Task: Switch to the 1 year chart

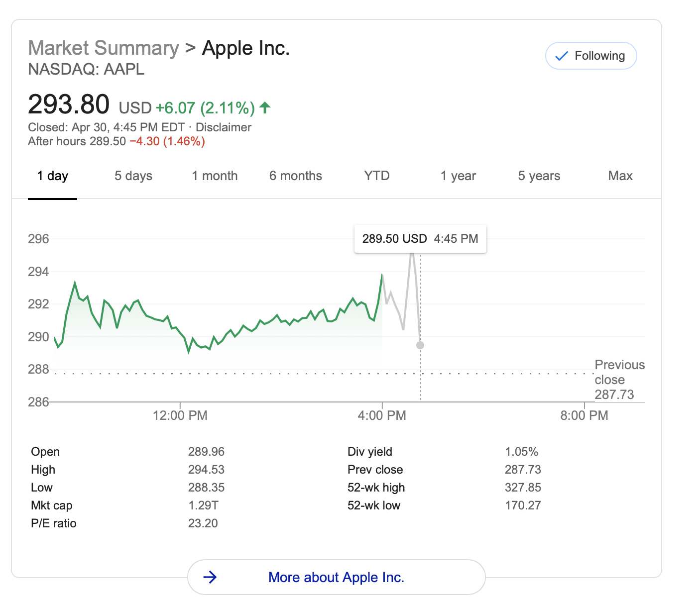Action: 458,176
